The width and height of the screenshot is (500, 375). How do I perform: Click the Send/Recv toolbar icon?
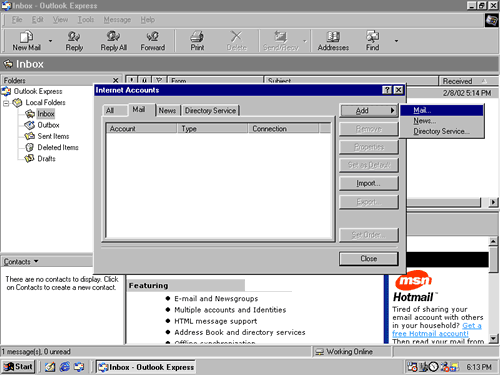point(281,41)
